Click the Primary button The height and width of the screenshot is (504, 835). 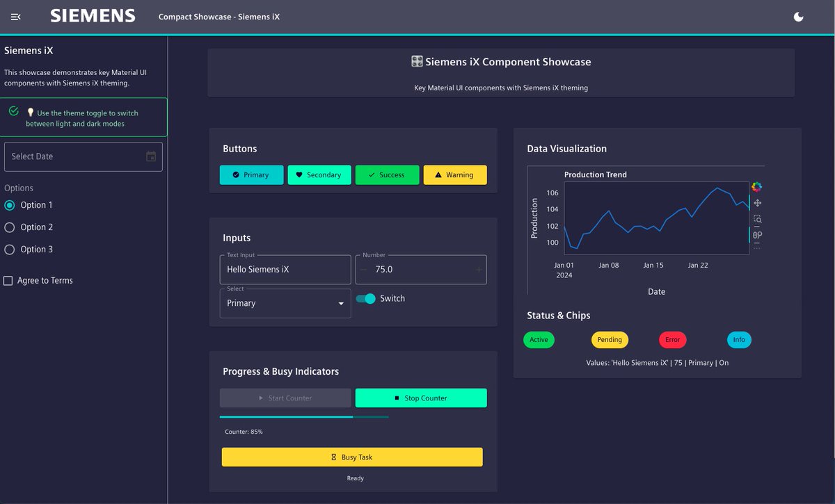252,175
